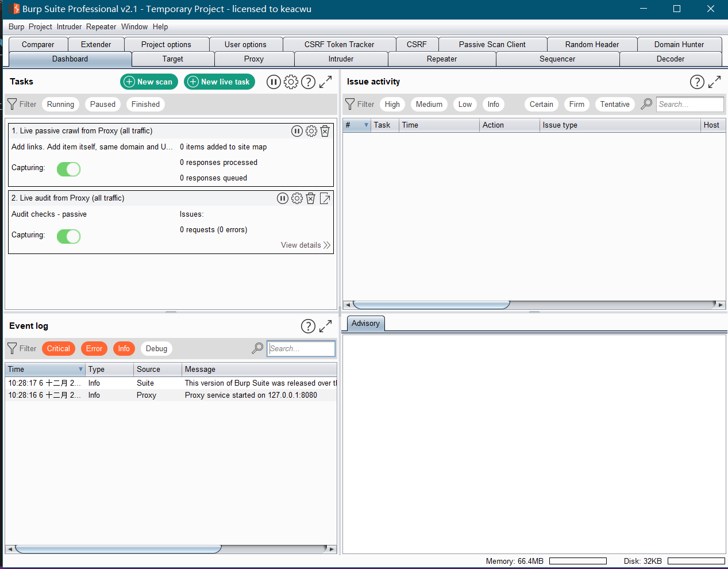Toggle the Running tasks filter

(x=60, y=104)
